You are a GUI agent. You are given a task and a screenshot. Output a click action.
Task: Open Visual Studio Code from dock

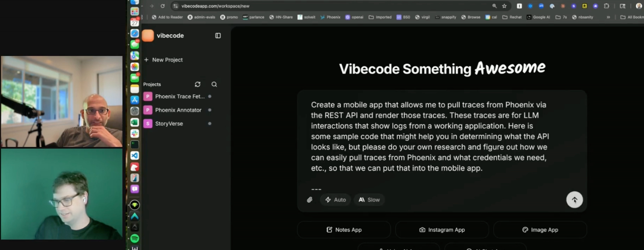pyautogui.click(x=134, y=156)
